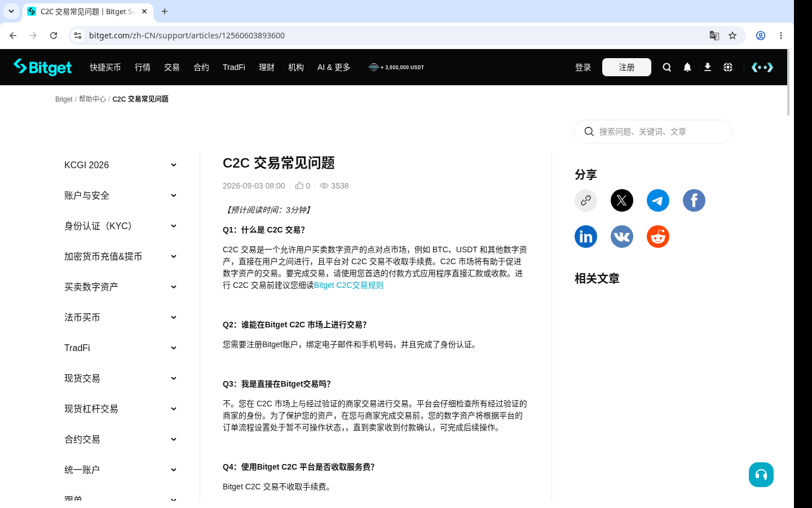Open 快捷买币 navigation menu

(x=105, y=67)
